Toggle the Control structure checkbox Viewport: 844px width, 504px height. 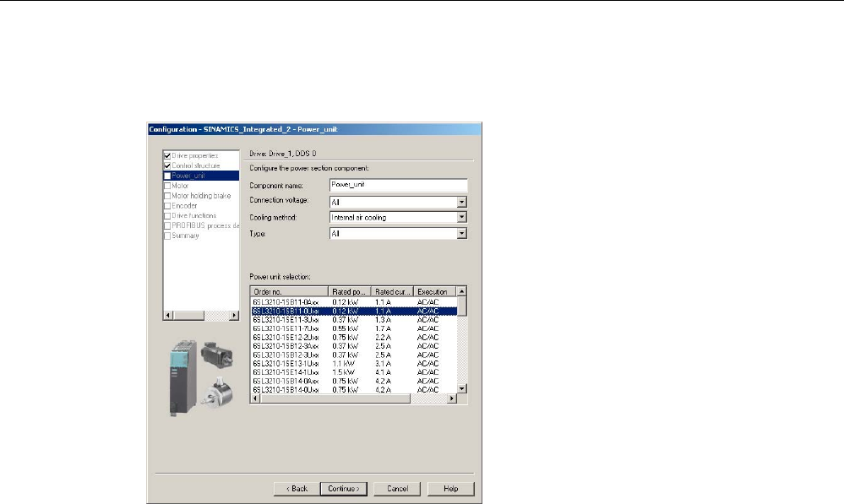tap(167, 165)
